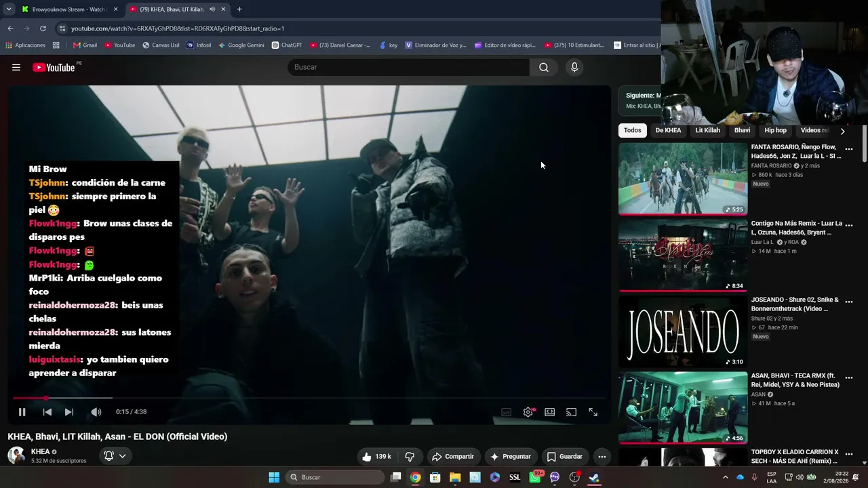The image size is (868, 488).
Task: Open the Contigo Na Más Remix thumbnail
Action: [683, 255]
